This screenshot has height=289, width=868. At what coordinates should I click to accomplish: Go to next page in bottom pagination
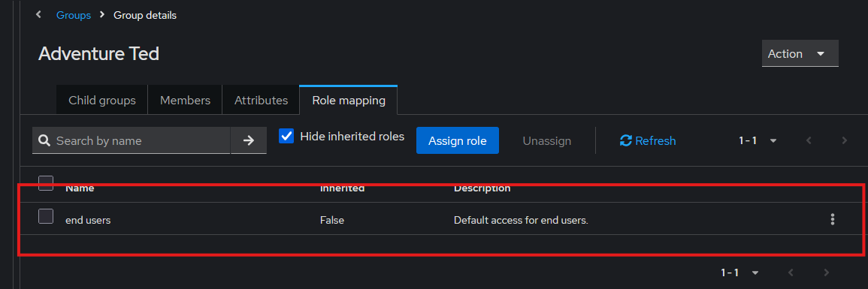(826, 272)
